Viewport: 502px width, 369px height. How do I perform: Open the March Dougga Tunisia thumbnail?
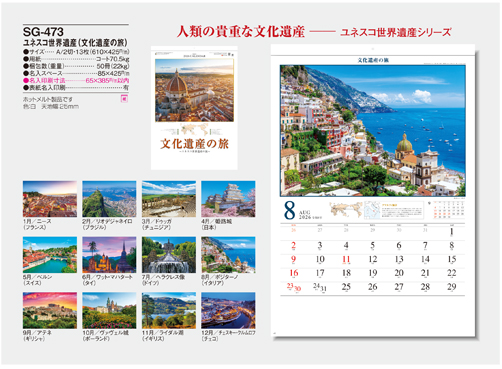(x=169, y=199)
